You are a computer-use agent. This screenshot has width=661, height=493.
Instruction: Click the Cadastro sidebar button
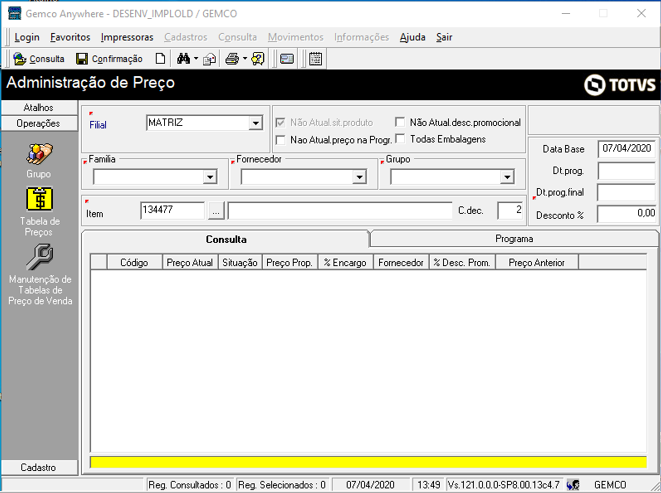39,467
